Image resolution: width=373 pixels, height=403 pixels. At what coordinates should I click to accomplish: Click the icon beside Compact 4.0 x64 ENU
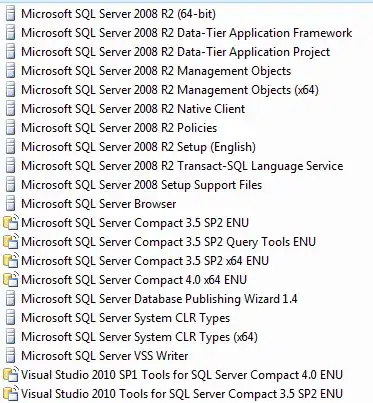[x=10, y=280]
